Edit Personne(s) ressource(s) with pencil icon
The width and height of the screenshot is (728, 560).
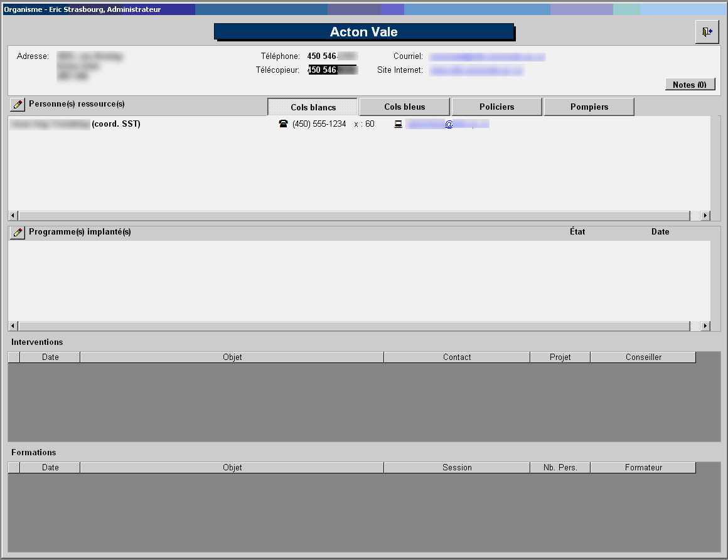pyautogui.click(x=18, y=105)
